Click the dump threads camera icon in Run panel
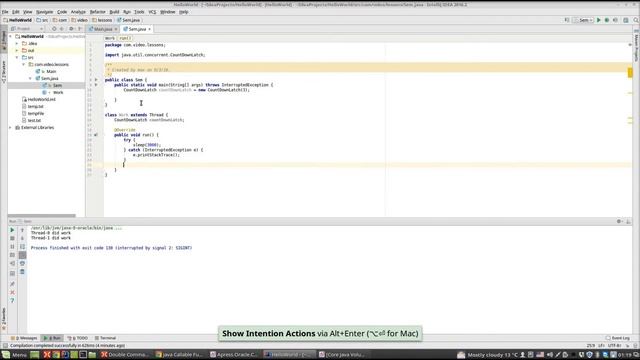640x360 pixels. coord(12,255)
